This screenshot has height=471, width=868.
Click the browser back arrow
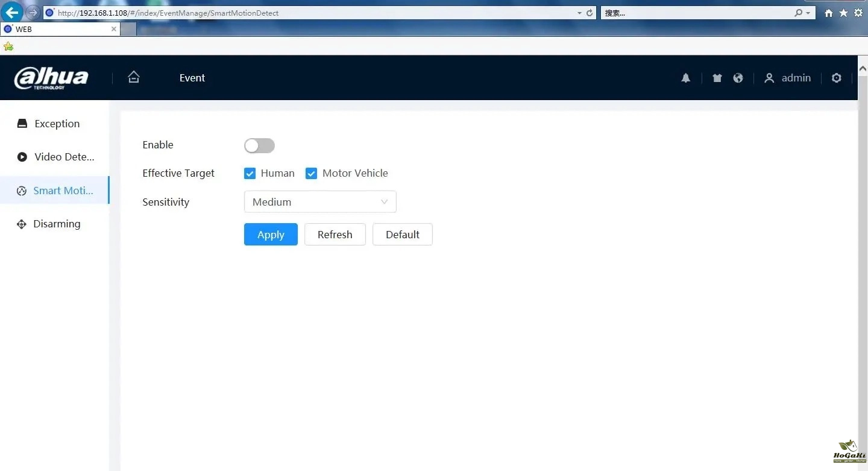tap(13, 13)
